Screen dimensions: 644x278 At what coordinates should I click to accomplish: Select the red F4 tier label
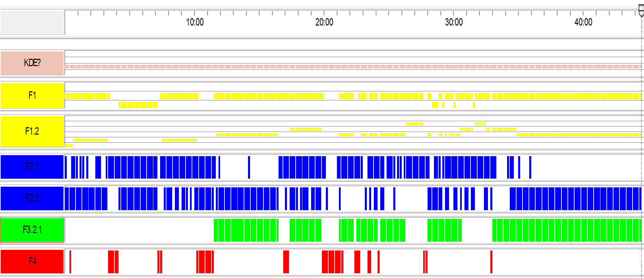pos(32,261)
